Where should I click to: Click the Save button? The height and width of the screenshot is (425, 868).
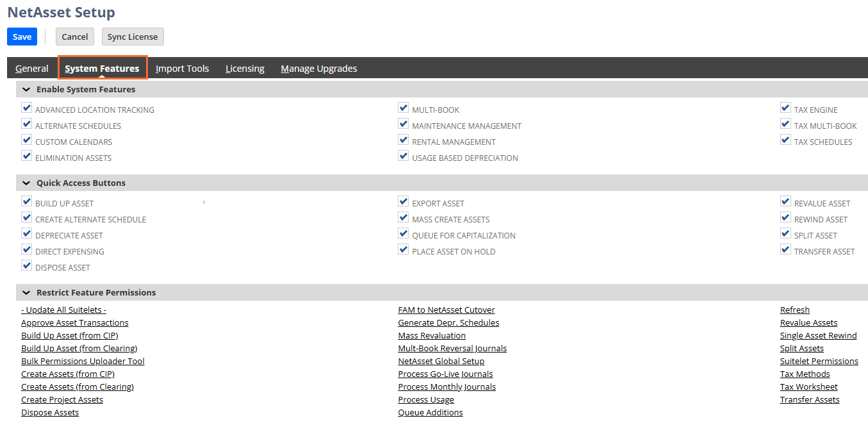[x=22, y=37]
